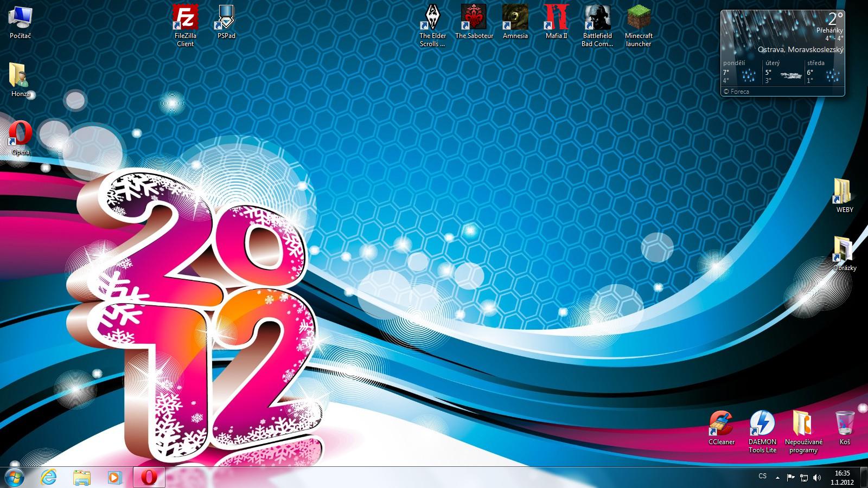Expand hidden system tray icons arrow
This screenshot has width=868, height=488.
pyautogui.click(x=777, y=478)
